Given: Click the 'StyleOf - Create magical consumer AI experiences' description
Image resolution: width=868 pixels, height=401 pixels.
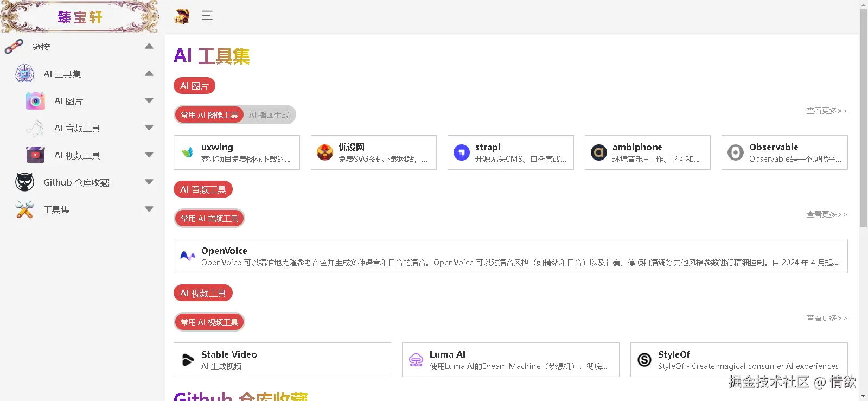Looking at the screenshot, I should tap(748, 366).
